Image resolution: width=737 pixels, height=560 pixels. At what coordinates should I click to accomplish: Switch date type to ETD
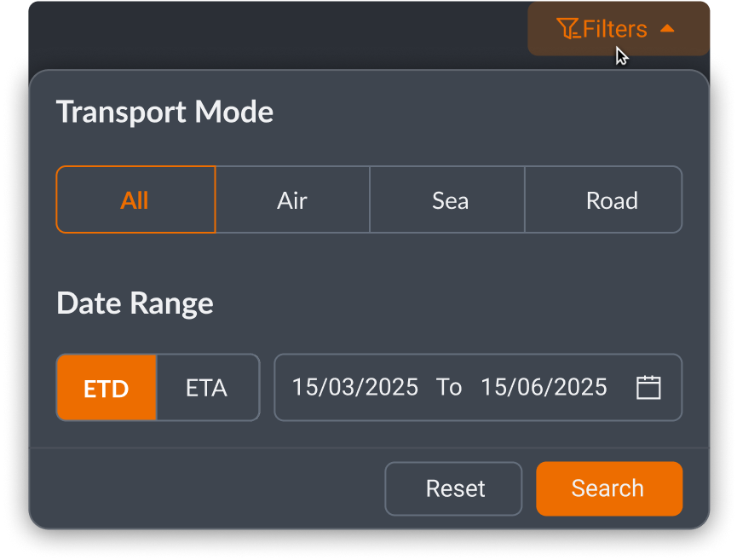coord(107,389)
